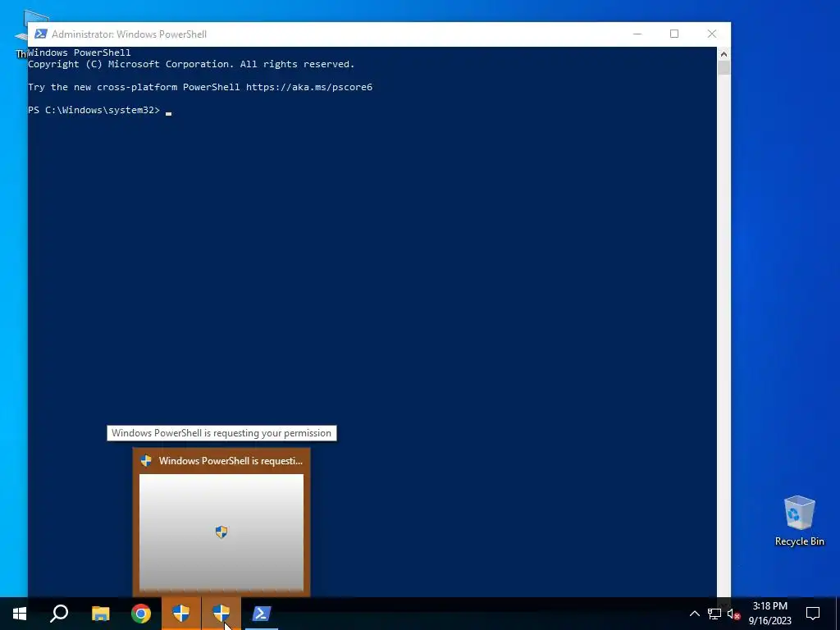
Task: Close the Administrator PowerShell window
Action: (712, 34)
